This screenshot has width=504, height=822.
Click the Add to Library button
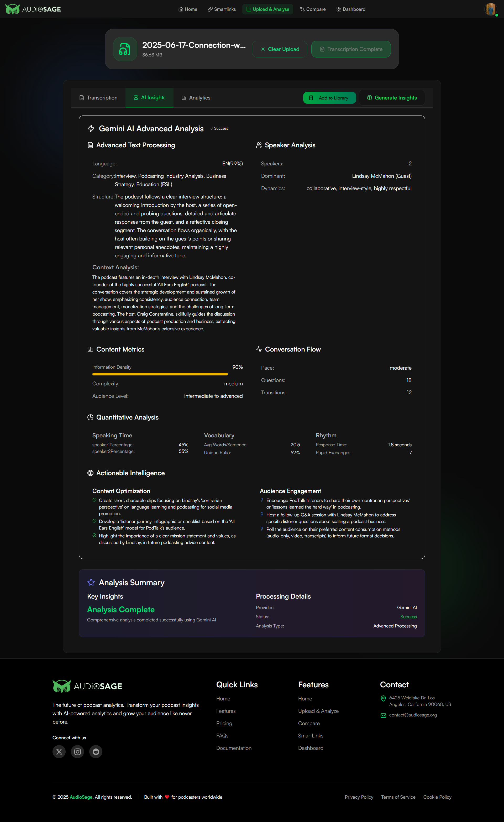pyautogui.click(x=329, y=98)
